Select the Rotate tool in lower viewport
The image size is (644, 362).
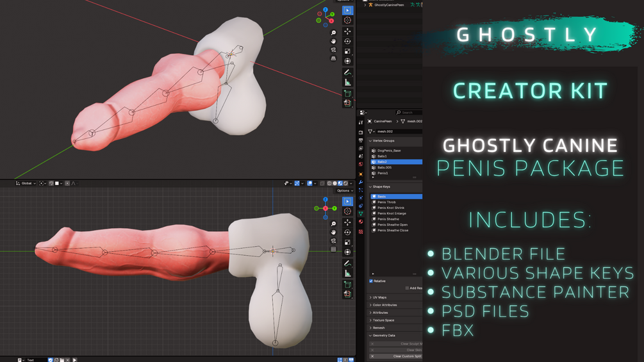coord(347,233)
